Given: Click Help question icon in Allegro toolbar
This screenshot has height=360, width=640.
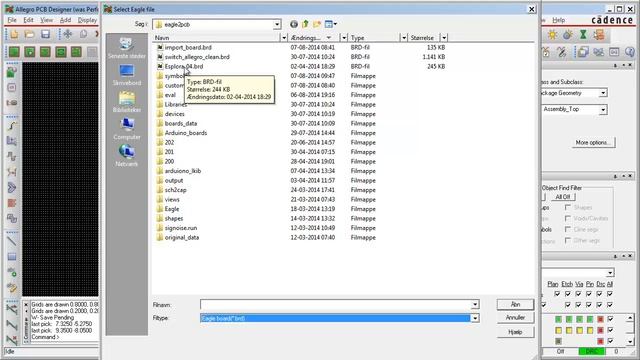Looking at the screenshot, I should 630,52.
